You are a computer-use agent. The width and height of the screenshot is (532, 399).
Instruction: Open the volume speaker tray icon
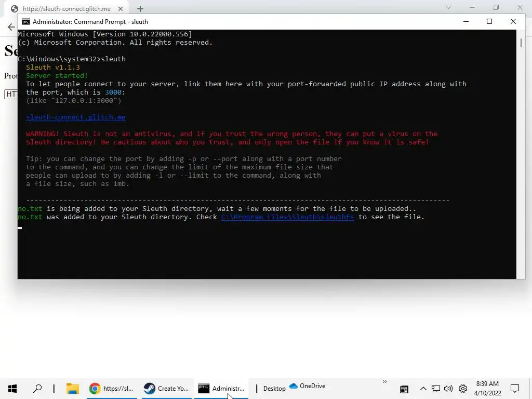448,389
